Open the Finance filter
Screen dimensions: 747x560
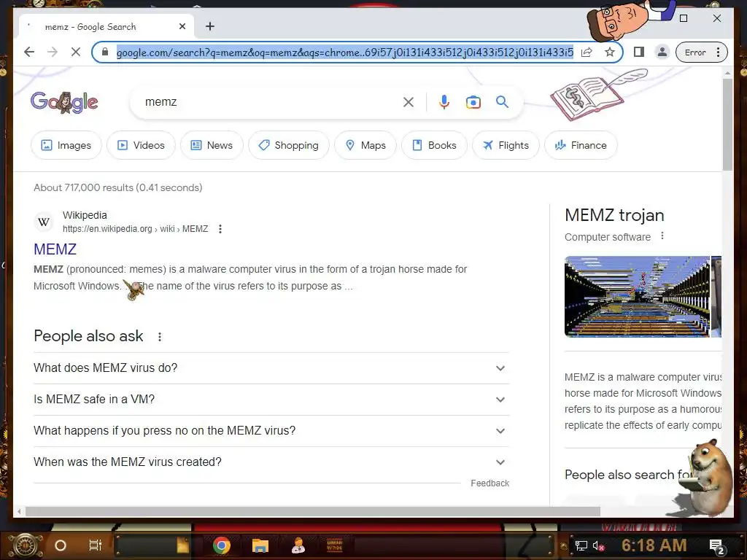pos(581,145)
